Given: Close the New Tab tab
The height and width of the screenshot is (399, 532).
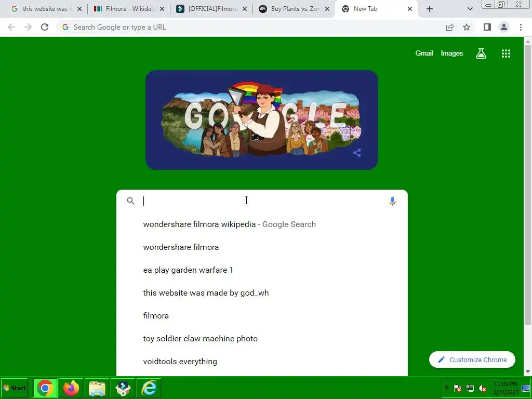Looking at the screenshot, I should [410, 9].
